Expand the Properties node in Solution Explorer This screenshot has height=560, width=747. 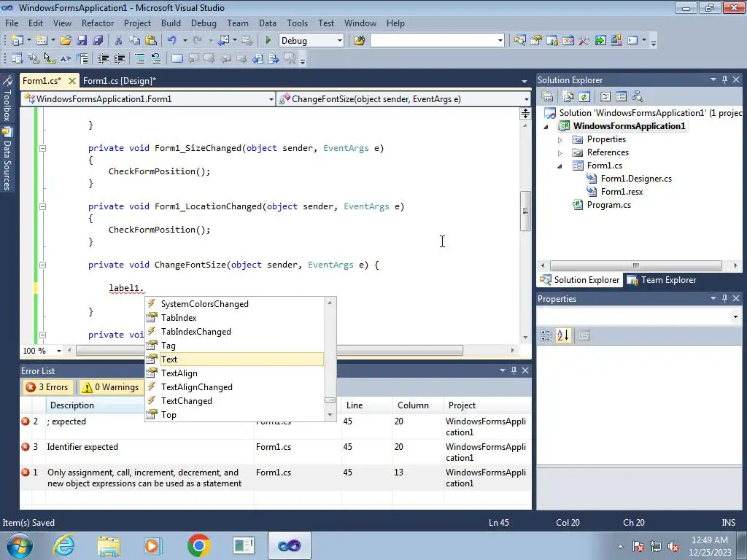tap(560, 140)
